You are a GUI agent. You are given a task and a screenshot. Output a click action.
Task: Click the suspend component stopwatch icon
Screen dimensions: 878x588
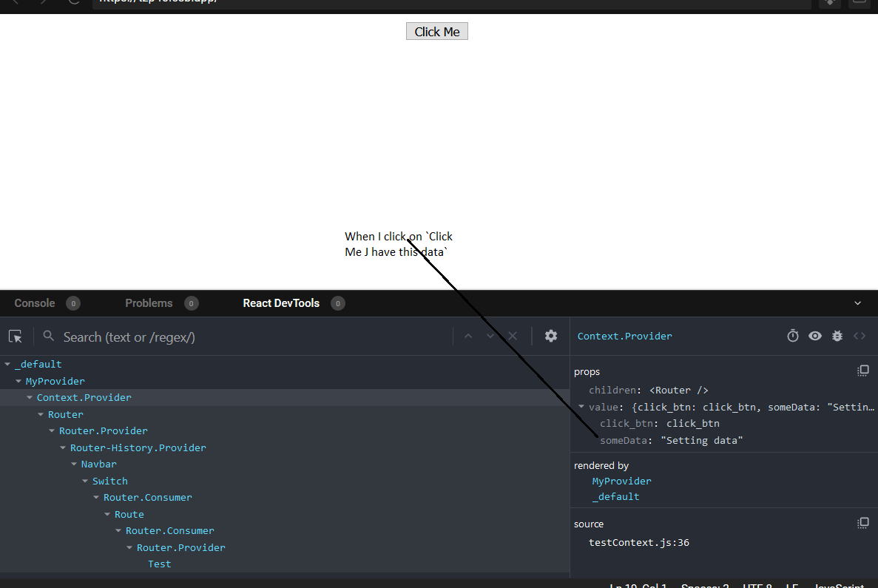click(x=793, y=336)
